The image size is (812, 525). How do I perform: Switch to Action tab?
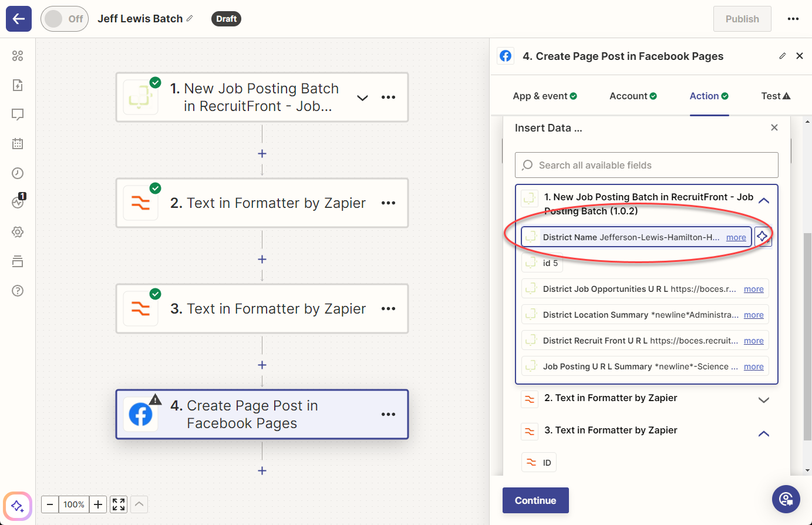click(709, 96)
